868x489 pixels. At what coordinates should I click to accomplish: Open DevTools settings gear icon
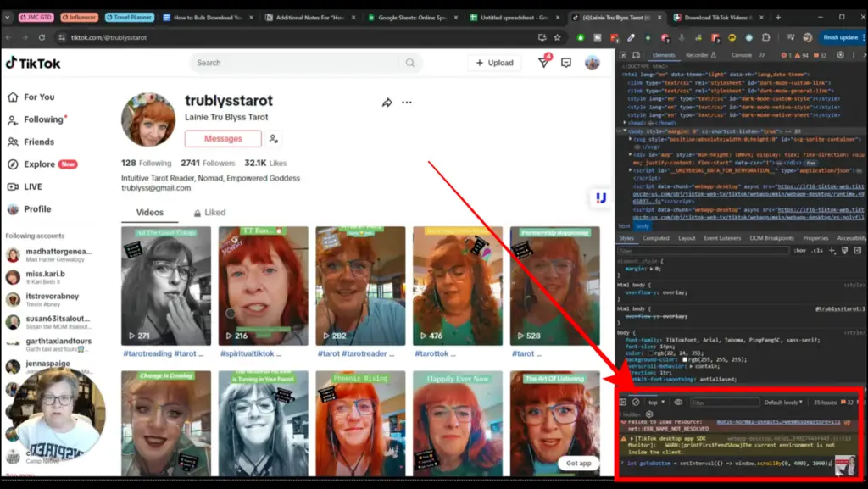click(x=840, y=55)
